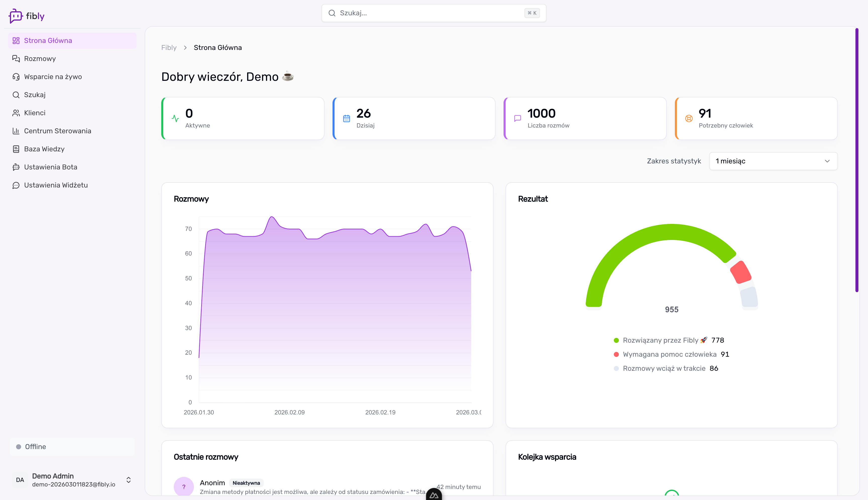Click the Baza Wiedzy document icon
This screenshot has height=500, width=868.
click(16, 149)
